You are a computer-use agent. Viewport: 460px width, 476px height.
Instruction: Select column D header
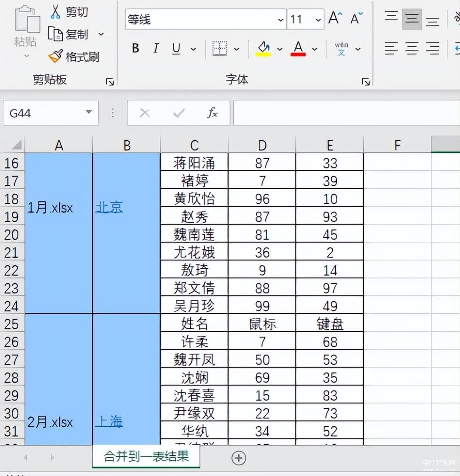point(262,145)
